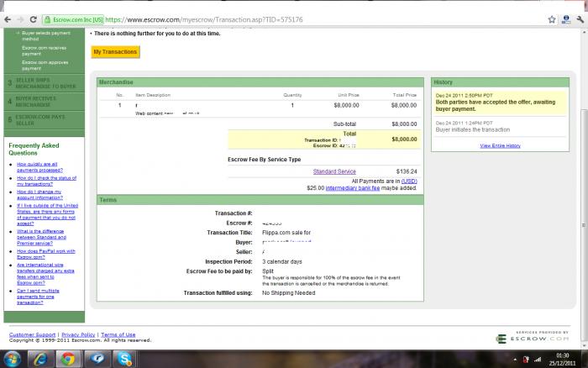
Task: Click the network signal tray icon
Action: (538, 360)
